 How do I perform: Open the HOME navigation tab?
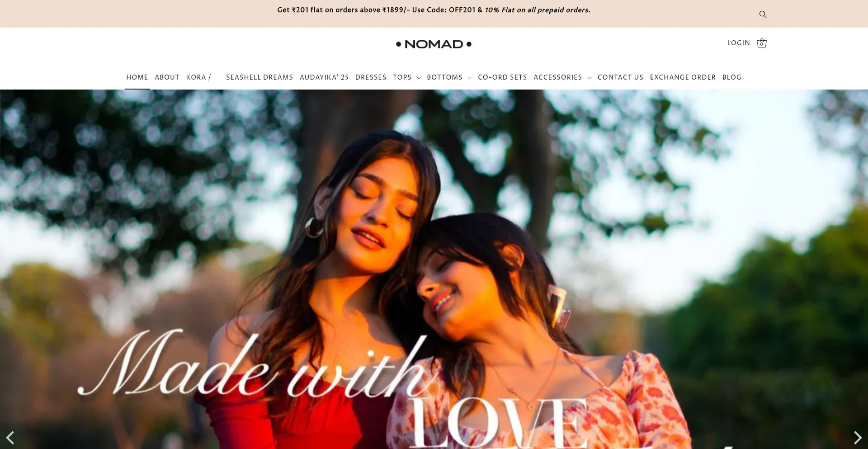137,77
